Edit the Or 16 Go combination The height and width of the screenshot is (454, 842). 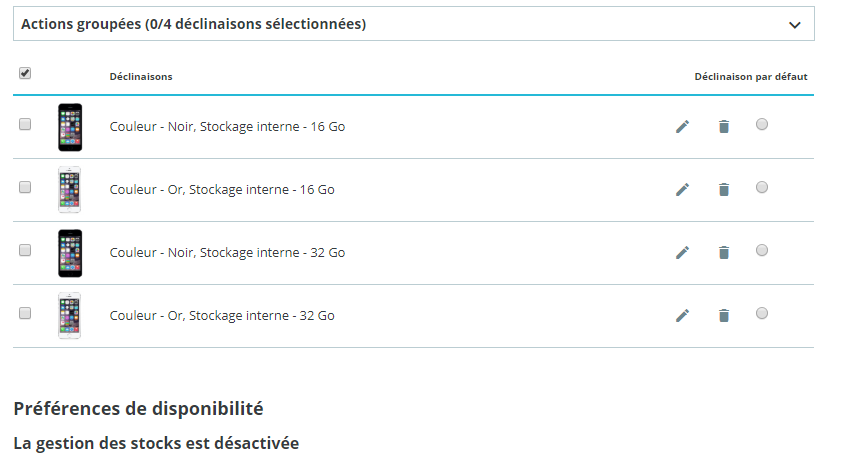682,190
